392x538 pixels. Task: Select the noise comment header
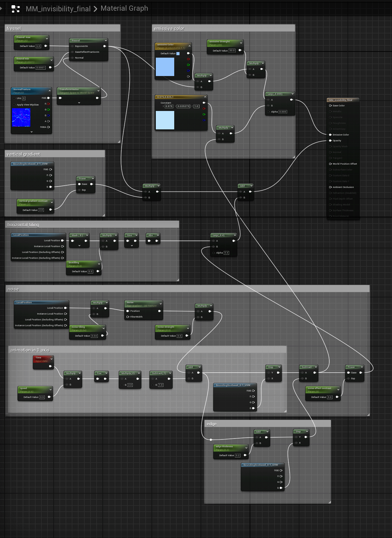tap(188, 289)
